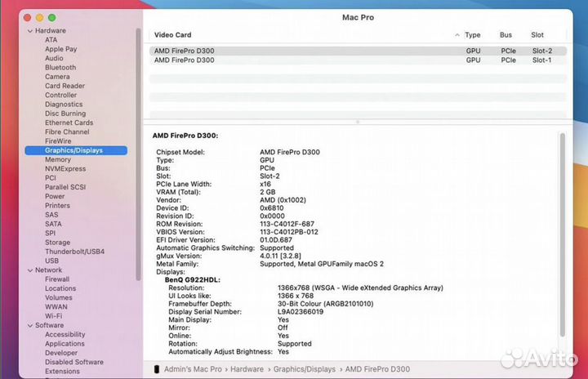
Task: Click the red close window button
Action: click(28, 18)
